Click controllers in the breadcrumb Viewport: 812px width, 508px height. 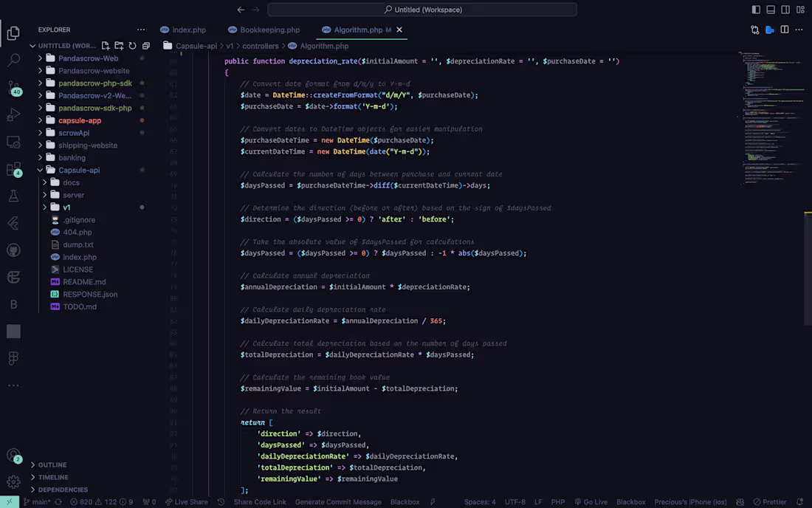tap(261, 46)
